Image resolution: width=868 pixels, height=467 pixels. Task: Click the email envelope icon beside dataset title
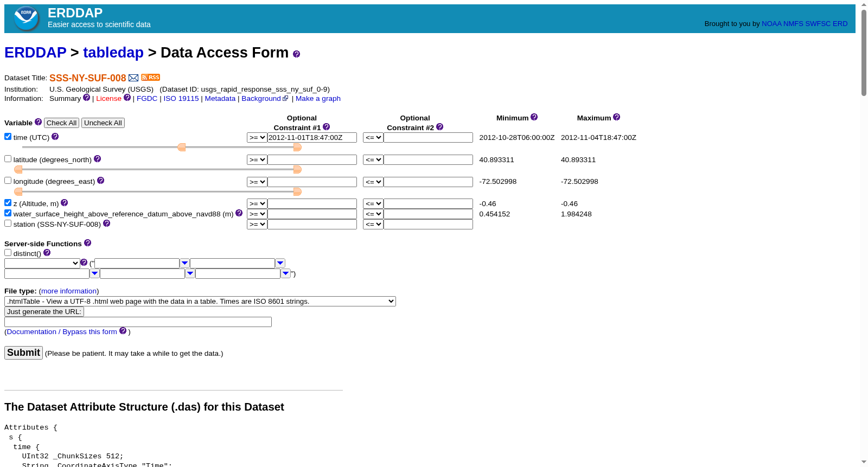point(133,78)
